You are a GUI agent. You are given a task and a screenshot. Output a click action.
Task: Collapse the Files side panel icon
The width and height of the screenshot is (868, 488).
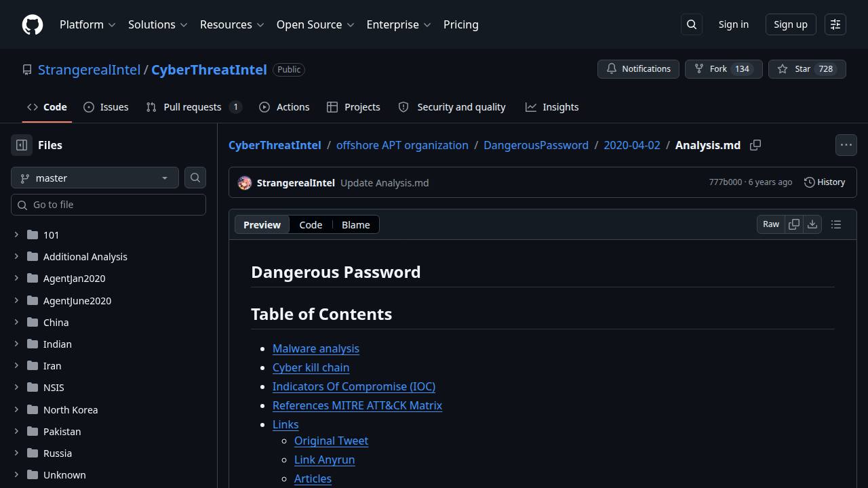click(22, 145)
